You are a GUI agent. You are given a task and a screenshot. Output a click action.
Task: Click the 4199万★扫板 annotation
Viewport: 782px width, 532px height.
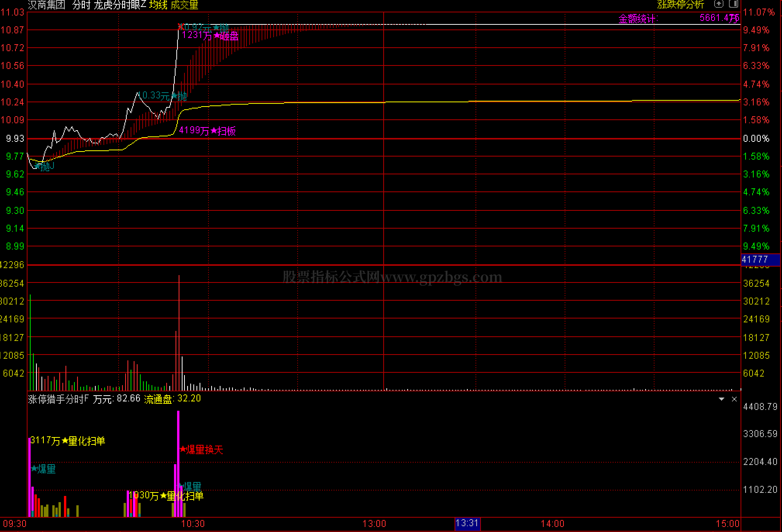pos(207,131)
